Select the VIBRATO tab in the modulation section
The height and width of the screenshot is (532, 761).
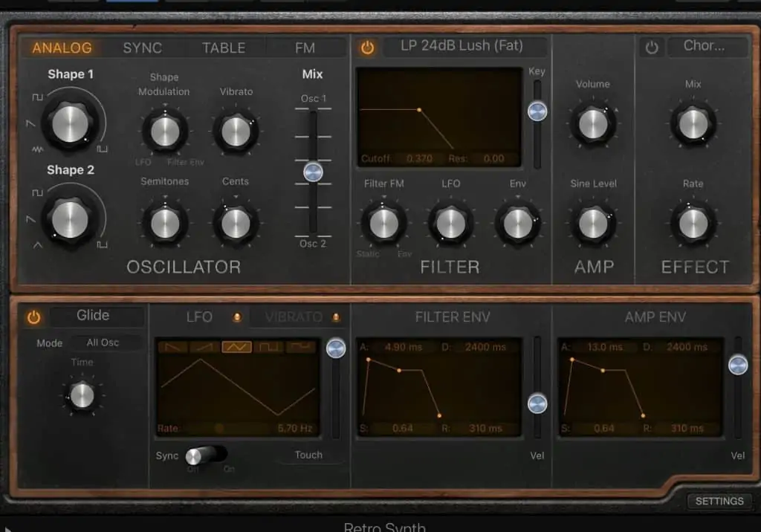coord(294,317)
